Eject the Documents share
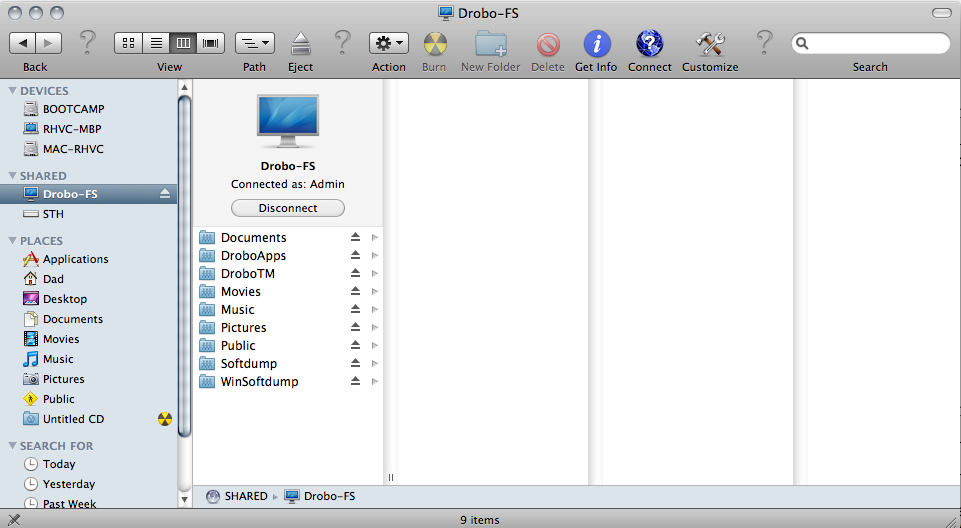961x528 pixels. coord(355,237)
